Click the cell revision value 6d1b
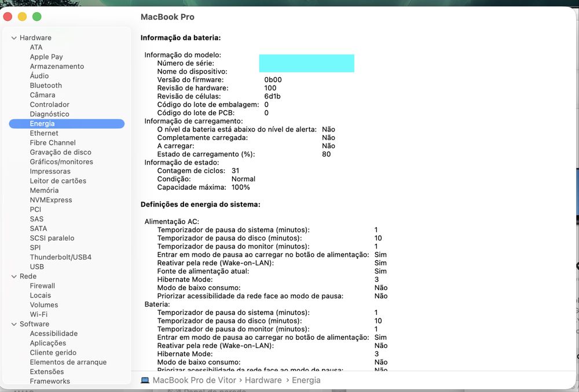Image resolution: width=579 pixels, height=392 pixels. (x=273, y=96)
